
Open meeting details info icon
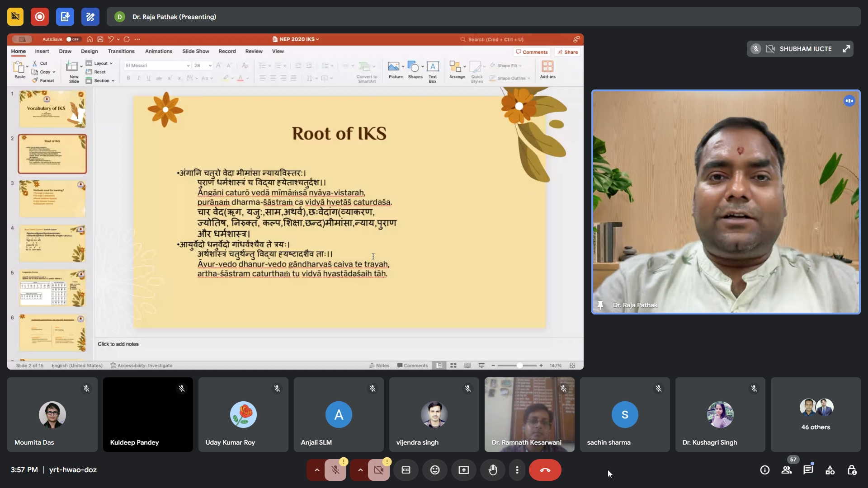pos(764,470)
